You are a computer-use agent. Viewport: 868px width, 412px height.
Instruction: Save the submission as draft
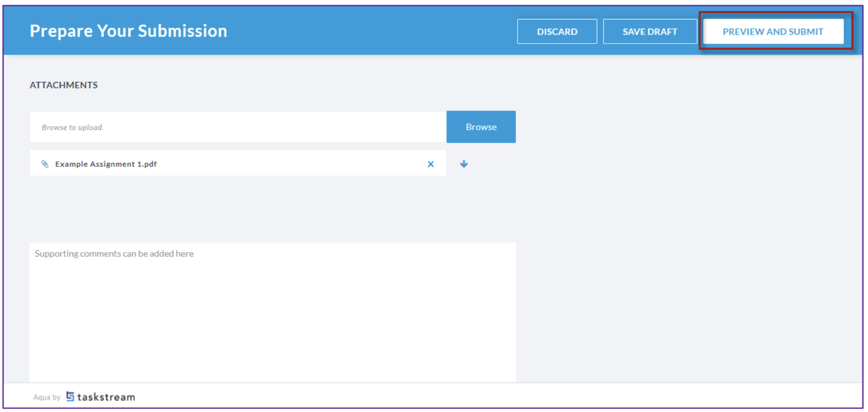point(650,32)
